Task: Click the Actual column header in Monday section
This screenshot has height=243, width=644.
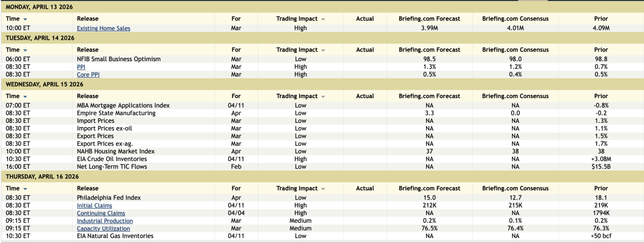Action: (365, 19)
